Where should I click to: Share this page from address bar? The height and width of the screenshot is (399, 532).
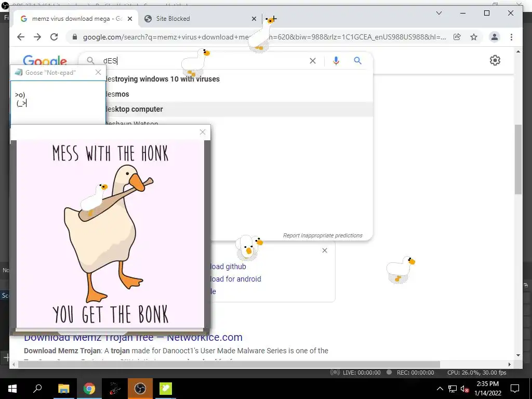[x=457, y=37]
